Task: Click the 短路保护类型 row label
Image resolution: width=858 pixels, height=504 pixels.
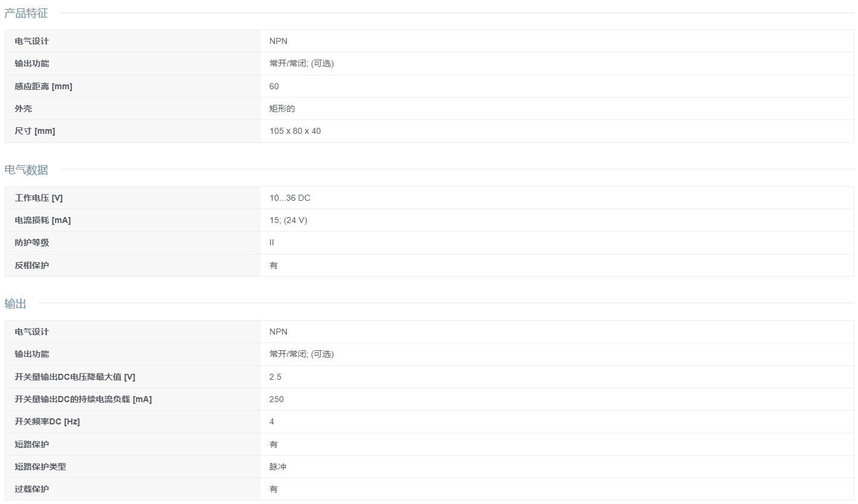Action: pyautogui.click(x=40, y=467)
